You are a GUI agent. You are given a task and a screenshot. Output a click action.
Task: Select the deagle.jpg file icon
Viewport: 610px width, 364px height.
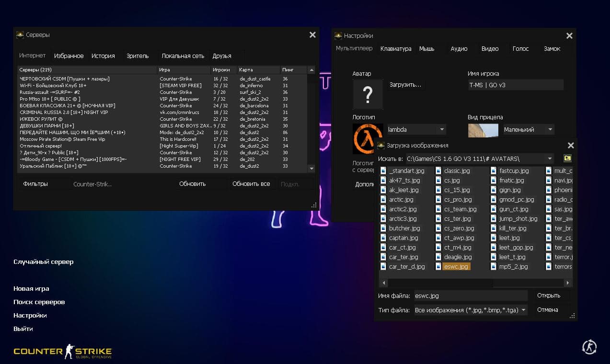coord(438,257)
